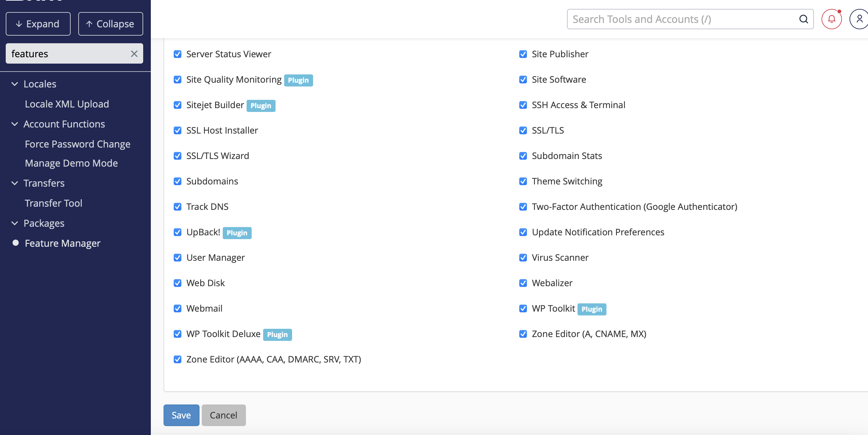Open Force Password Change
This screenshot has width=868, height=435.
pyautogui.click(x=78, y=144)
